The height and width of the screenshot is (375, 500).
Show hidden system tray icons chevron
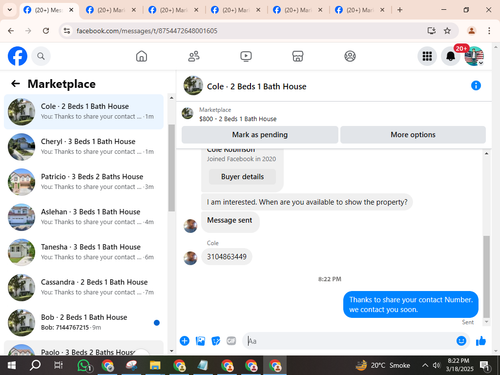(425, 365)
